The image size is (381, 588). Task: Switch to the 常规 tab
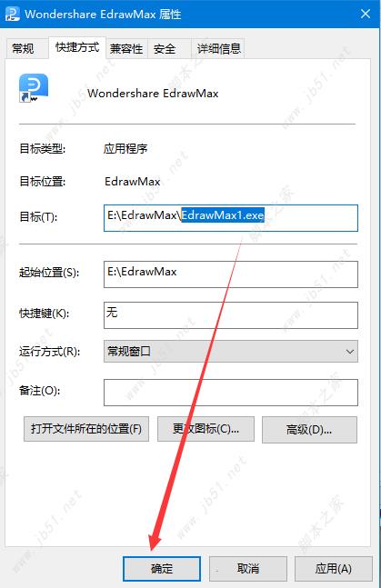tap(23, 49)
